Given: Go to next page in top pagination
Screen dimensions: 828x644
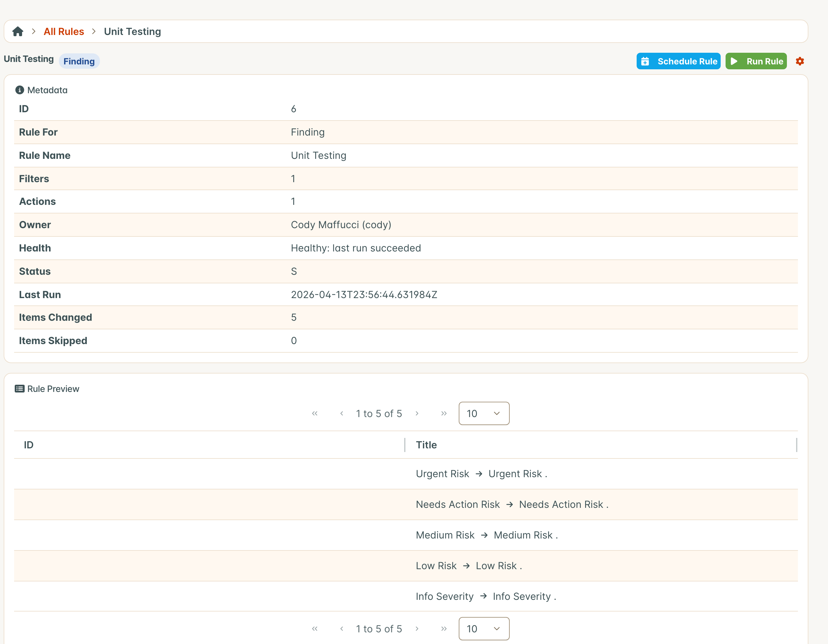Looking at the screenshot, I should tap(417, 413).
